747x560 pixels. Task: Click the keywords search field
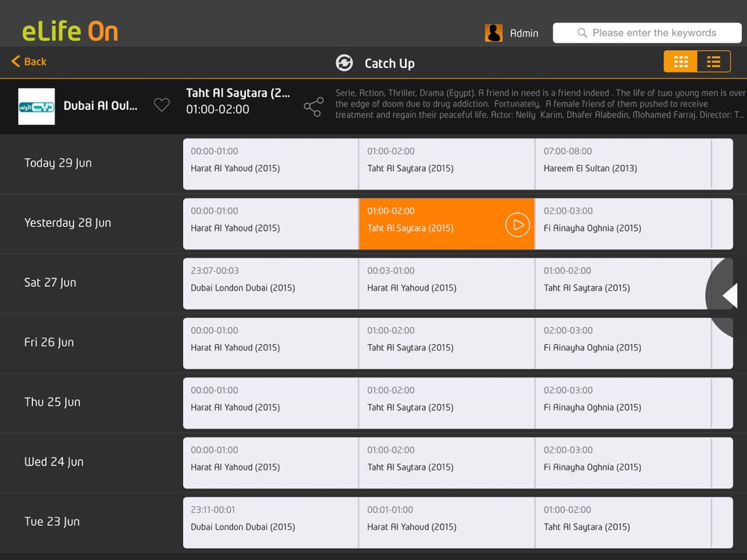[x=647, y=33]
